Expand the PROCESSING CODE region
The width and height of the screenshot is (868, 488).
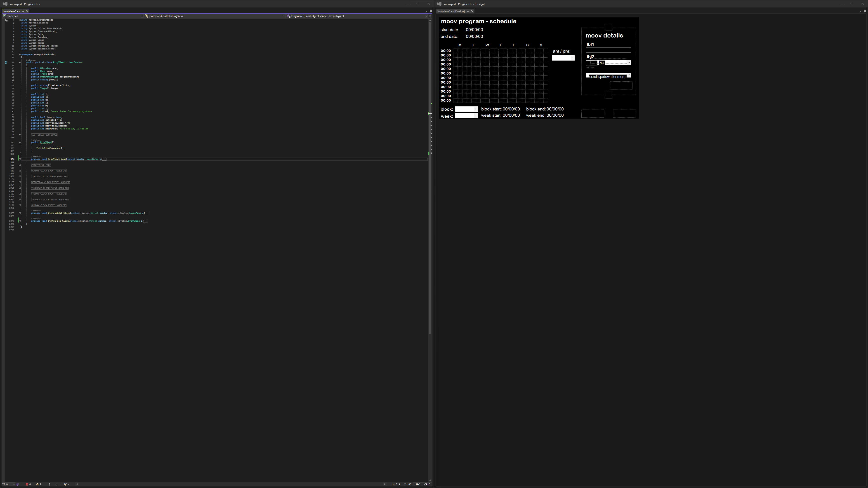[20, 165]
